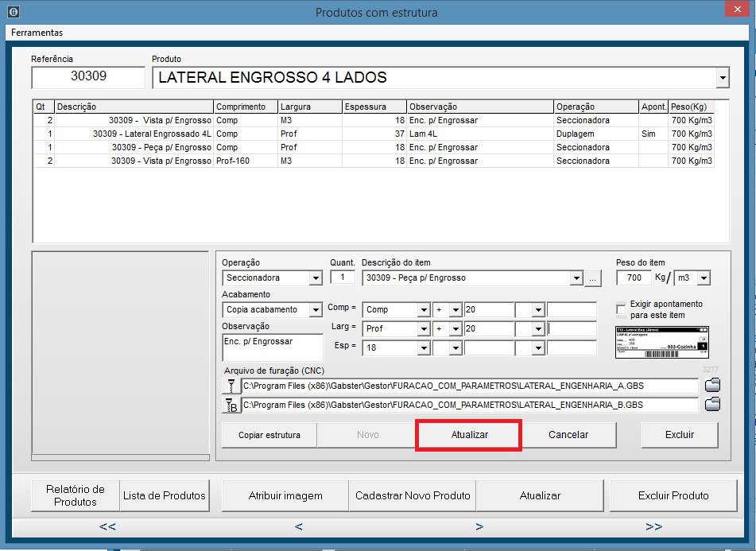Click the ellipsis button beside Descrição do item
The image size is (756, 551).
592,278
